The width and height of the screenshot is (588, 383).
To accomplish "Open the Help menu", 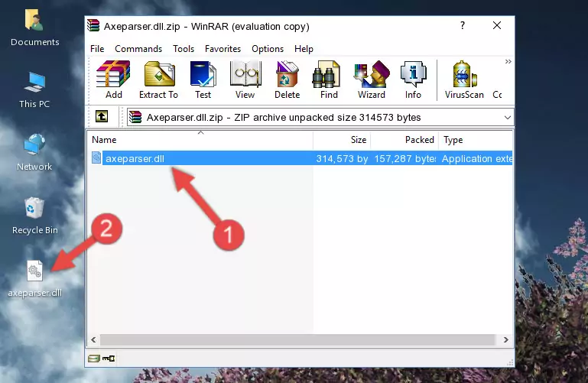I will pyautogui.click(x=304, y=49).
